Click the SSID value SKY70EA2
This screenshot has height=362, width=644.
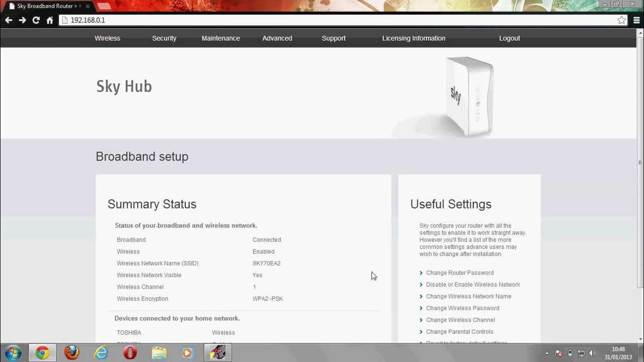(266, 263)
